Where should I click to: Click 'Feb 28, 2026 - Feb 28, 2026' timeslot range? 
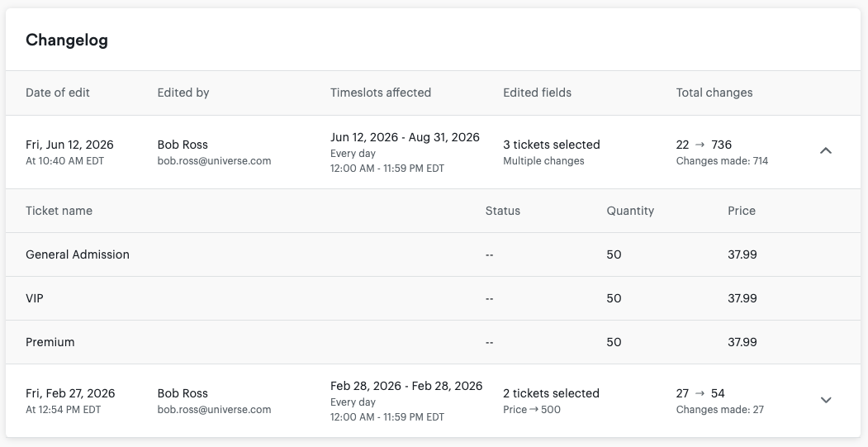click(406, 386)
